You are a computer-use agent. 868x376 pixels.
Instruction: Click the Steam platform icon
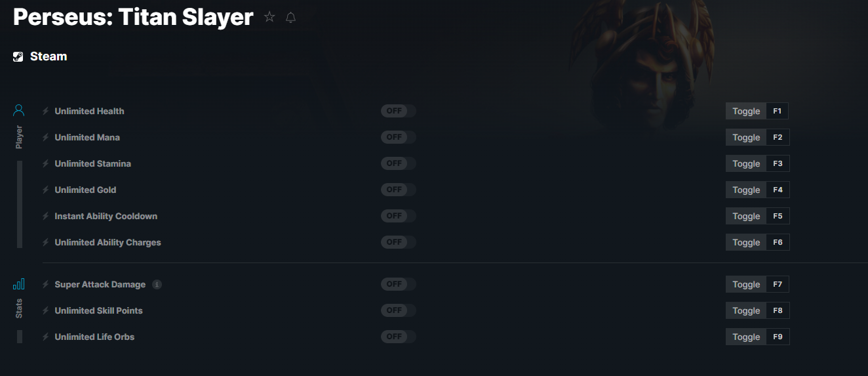[18, 56]
